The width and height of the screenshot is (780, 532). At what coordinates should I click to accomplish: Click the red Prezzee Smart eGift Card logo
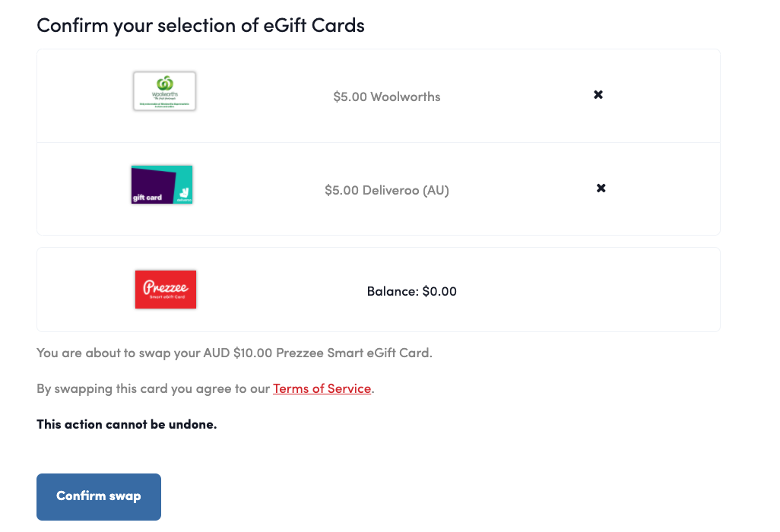coord(165,290)
